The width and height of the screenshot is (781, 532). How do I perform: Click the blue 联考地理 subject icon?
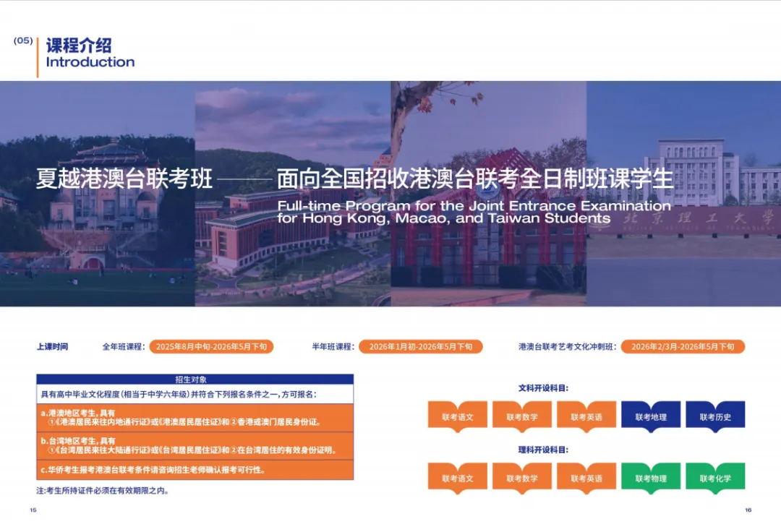[651, 416]
